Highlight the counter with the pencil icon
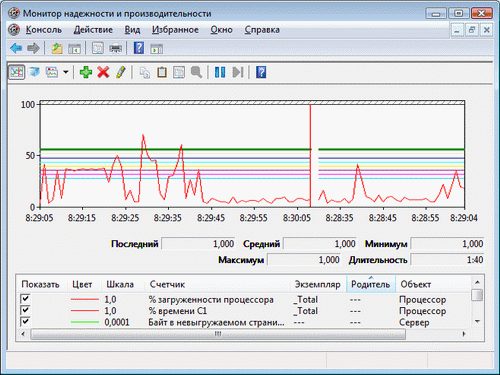The width and height of the screenshot is (500, 375). pos(121,72)
